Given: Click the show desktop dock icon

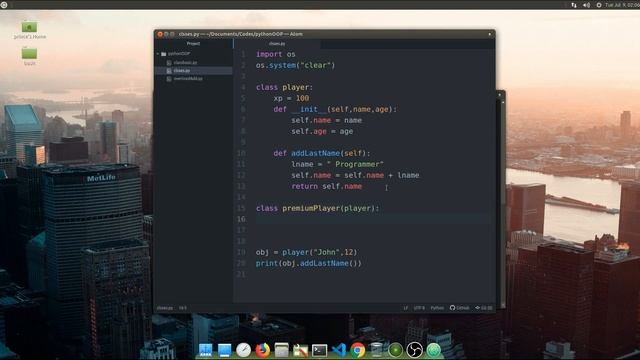Looking at the screenshot, I should (224, 350).
